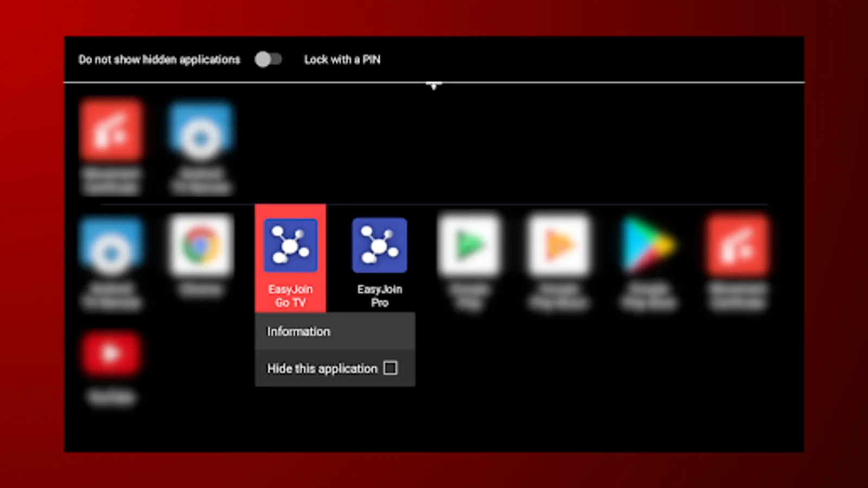
Task: Open the red remote control app icon
Action: [x=111, y=129]
